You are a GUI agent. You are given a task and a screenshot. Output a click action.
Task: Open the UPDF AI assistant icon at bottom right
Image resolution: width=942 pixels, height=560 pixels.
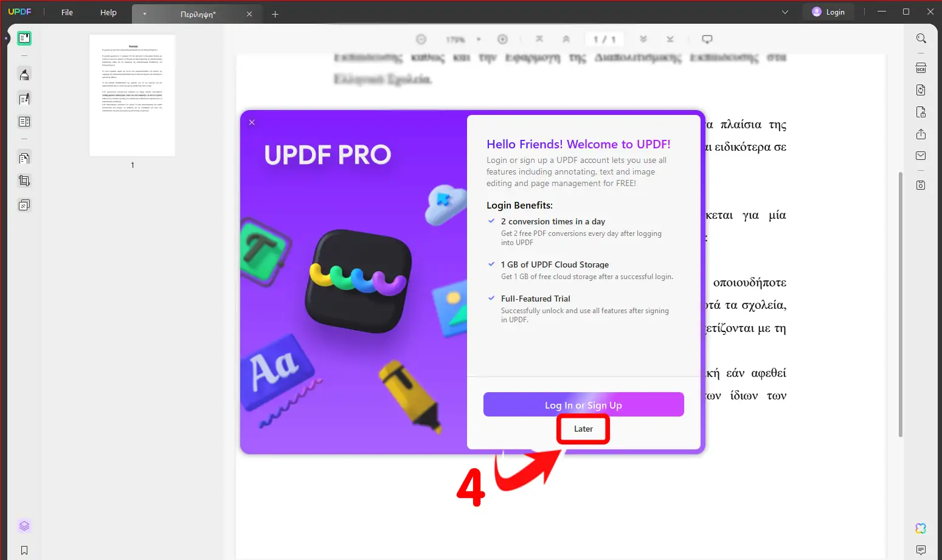click(x=921, y=528)
